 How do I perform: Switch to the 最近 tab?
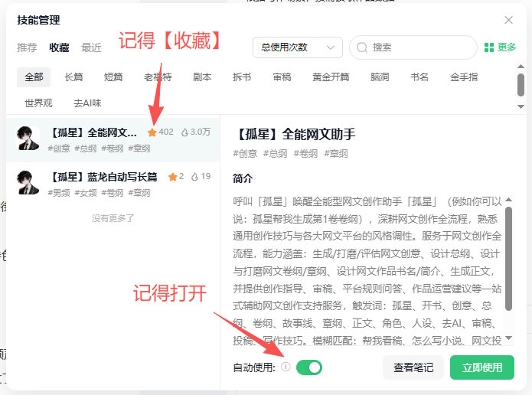tap(91, 47)
